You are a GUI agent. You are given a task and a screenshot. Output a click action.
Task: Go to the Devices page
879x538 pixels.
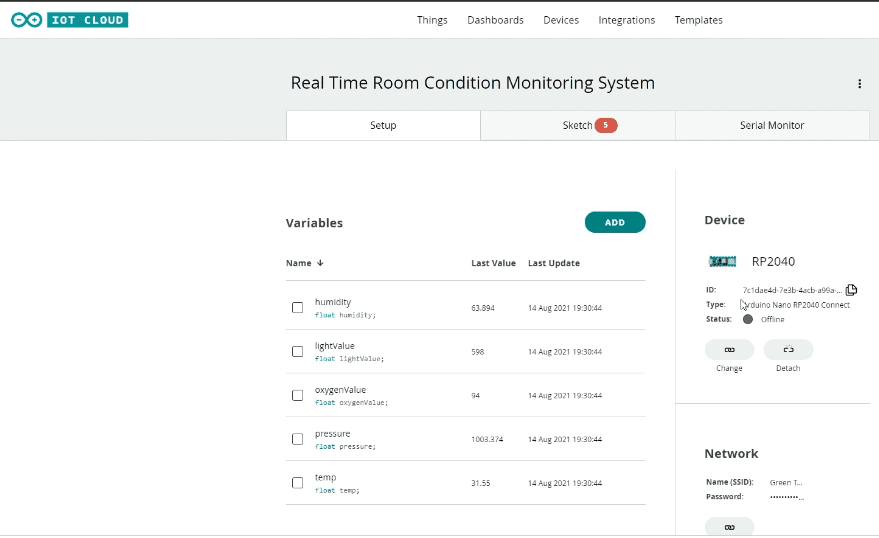coord(561,20)
